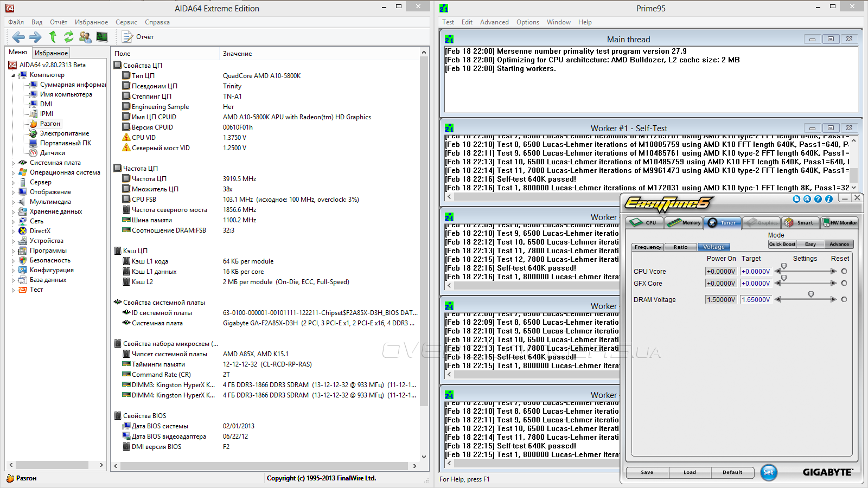Open the users icon in AIDA64 toolbar

(x=85, y=37)
